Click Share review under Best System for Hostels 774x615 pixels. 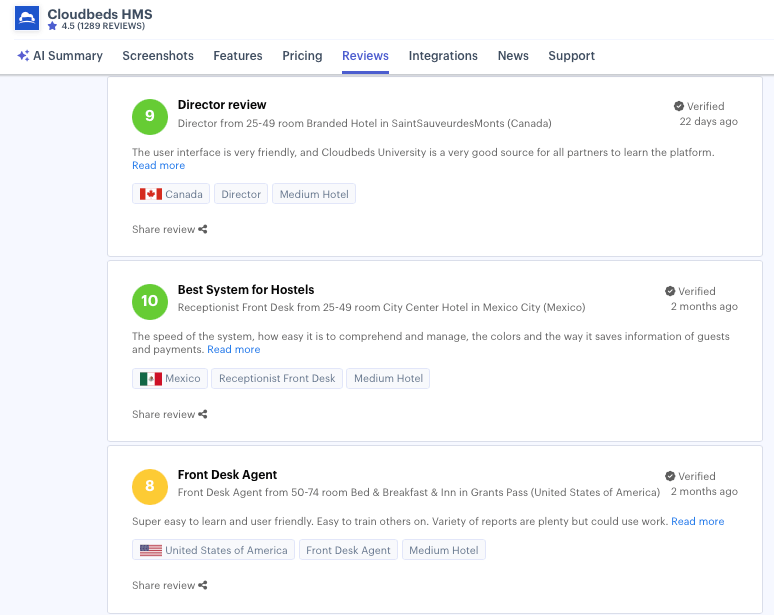click(169, 414)
